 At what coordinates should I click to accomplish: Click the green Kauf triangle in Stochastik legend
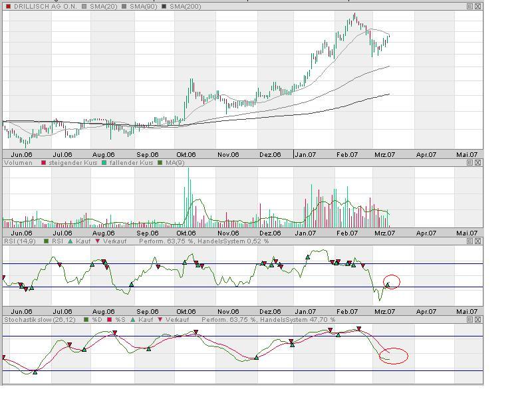133,320
